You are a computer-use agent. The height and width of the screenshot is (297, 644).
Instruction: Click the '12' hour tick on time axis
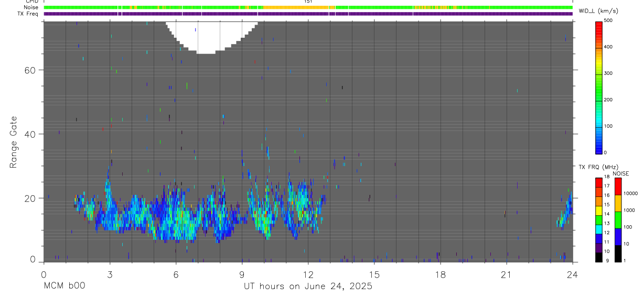(308, 274)
